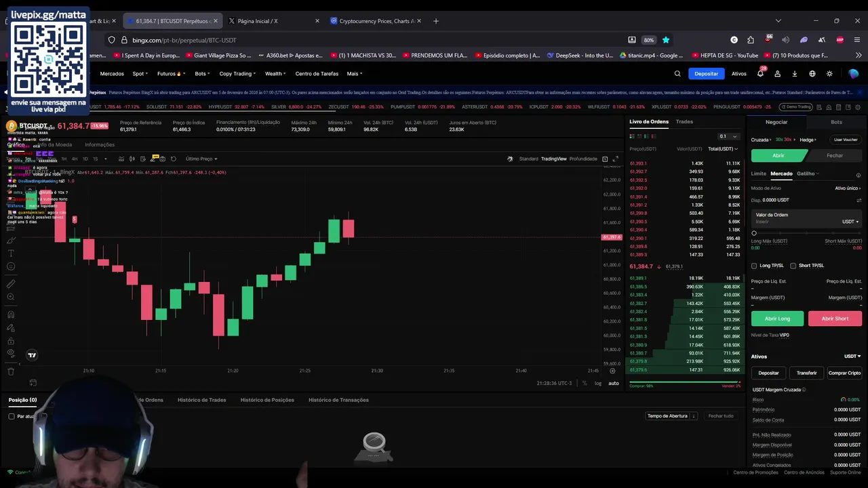Click the transfer arrows icon beside Disp.

coord(859,200)
